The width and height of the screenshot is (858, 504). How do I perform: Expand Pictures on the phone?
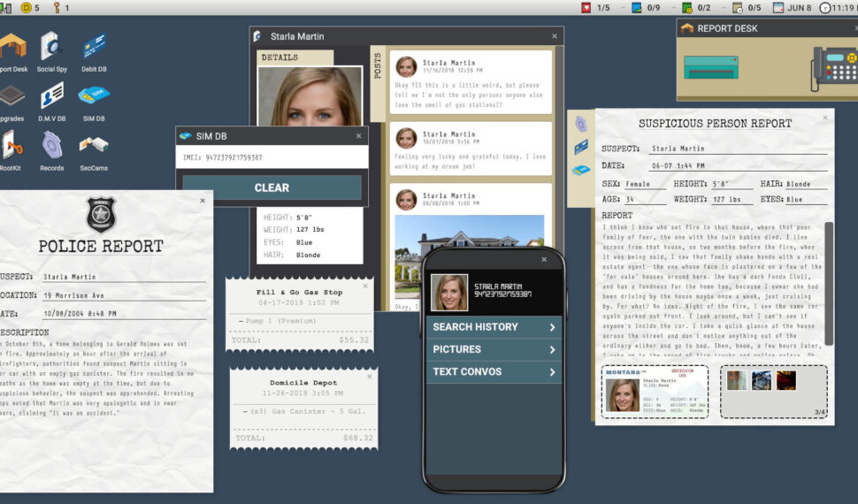pyautogui.click(x=494, y=349)
